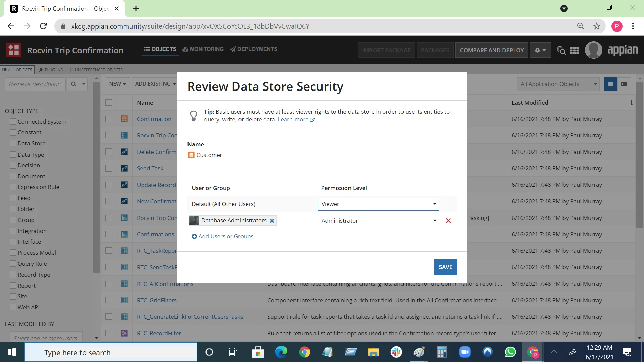Click the user profile avatar

(x=593, y=50)
